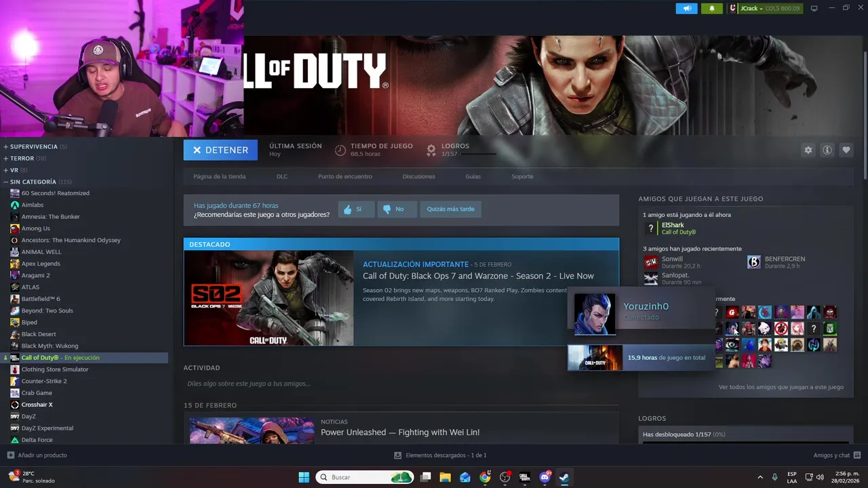Click Big Picture mode monitor icon
The width and height of the screenshot is (868, 488).
click(814, 8)
